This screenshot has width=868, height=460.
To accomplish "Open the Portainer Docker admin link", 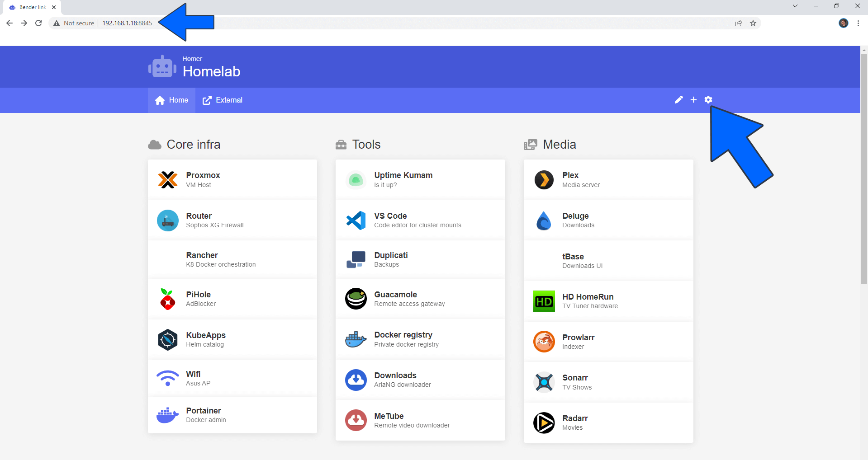I will click(x=232, y=415).
